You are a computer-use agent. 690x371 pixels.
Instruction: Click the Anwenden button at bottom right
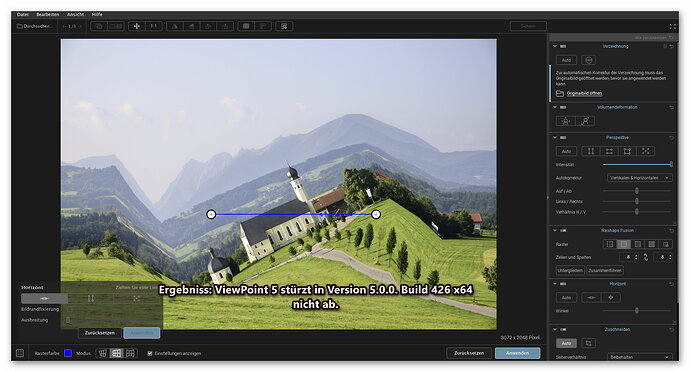(518, 353)
